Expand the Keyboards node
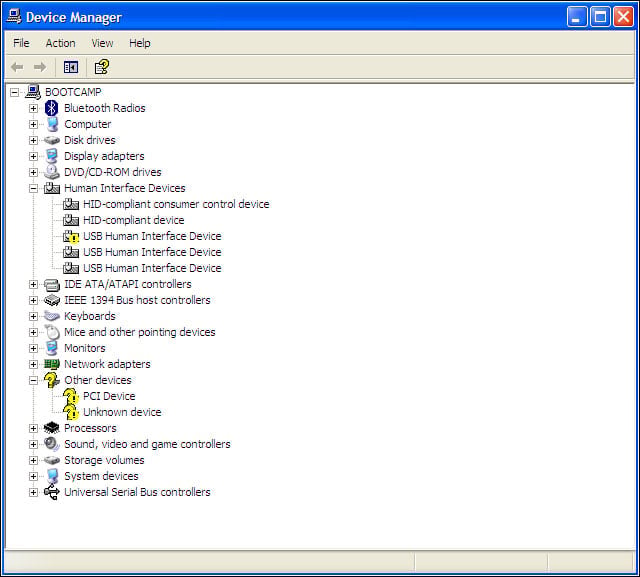Viewport: 640px width, 577px height. tap(33, 316)
